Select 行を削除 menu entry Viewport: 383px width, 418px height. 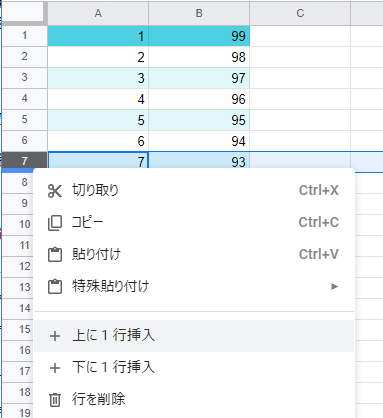click(x=194, y=399)
